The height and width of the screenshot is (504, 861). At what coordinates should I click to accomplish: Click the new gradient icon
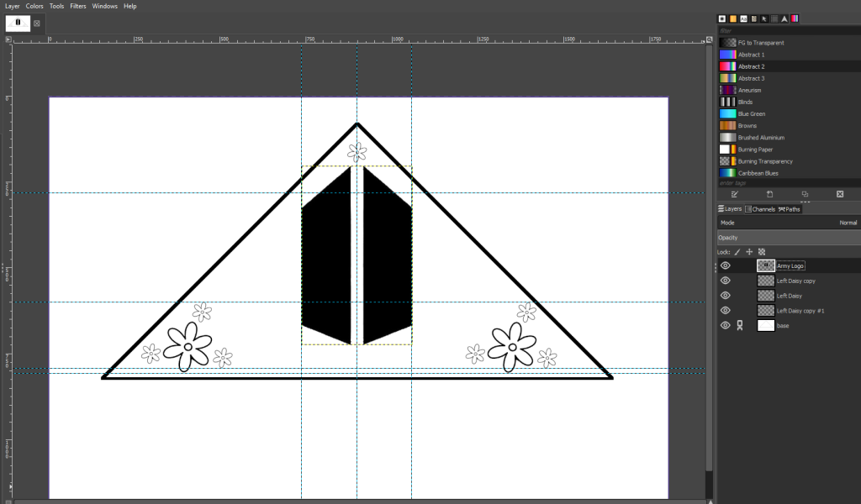pos(769,194)
